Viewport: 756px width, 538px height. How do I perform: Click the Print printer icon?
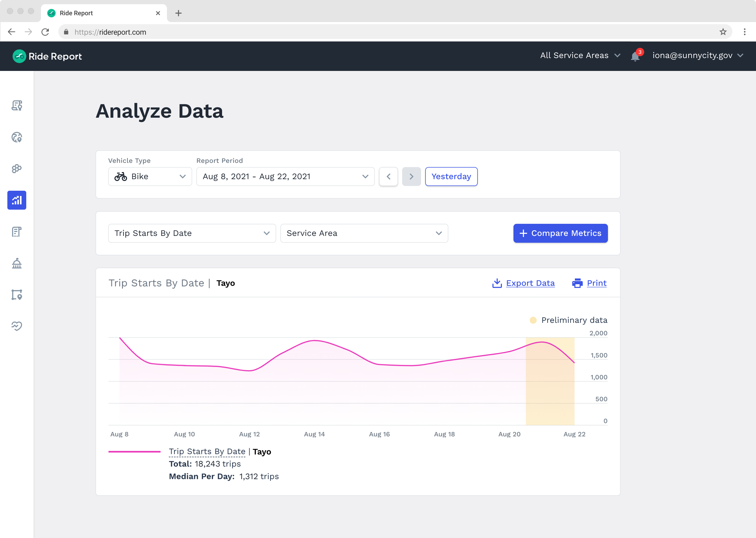[x=577, y=283]
